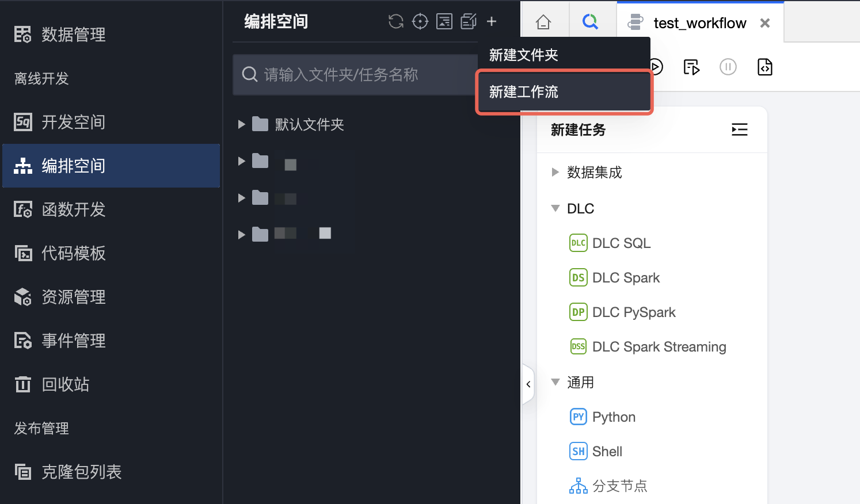Switch to the test_workflow tab

[x=700, y=23]
